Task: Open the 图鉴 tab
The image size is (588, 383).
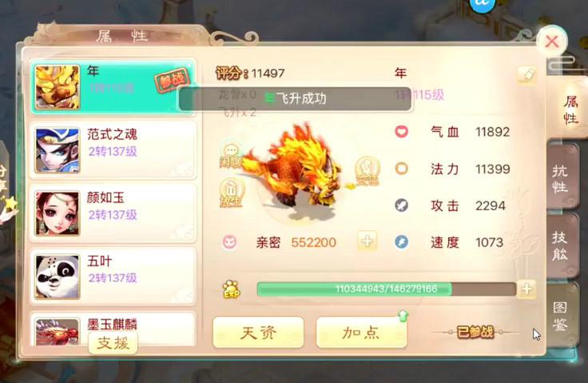Action: point(562,315)
